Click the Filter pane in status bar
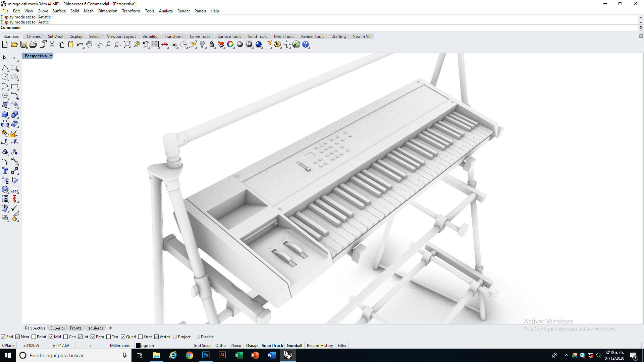 point(342,345)
